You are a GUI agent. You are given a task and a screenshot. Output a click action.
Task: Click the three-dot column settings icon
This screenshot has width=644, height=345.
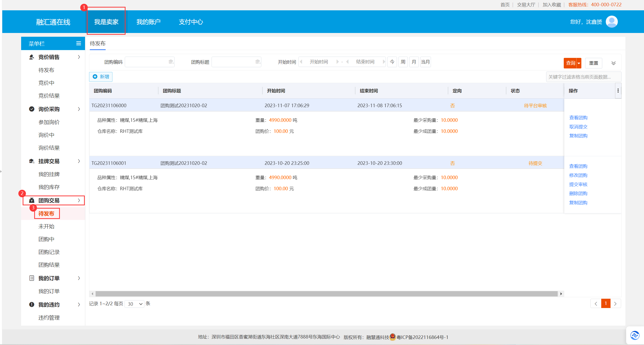coord(618,91)
